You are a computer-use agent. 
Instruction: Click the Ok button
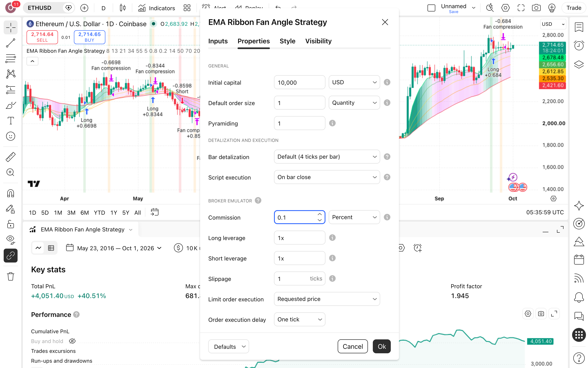381,346
